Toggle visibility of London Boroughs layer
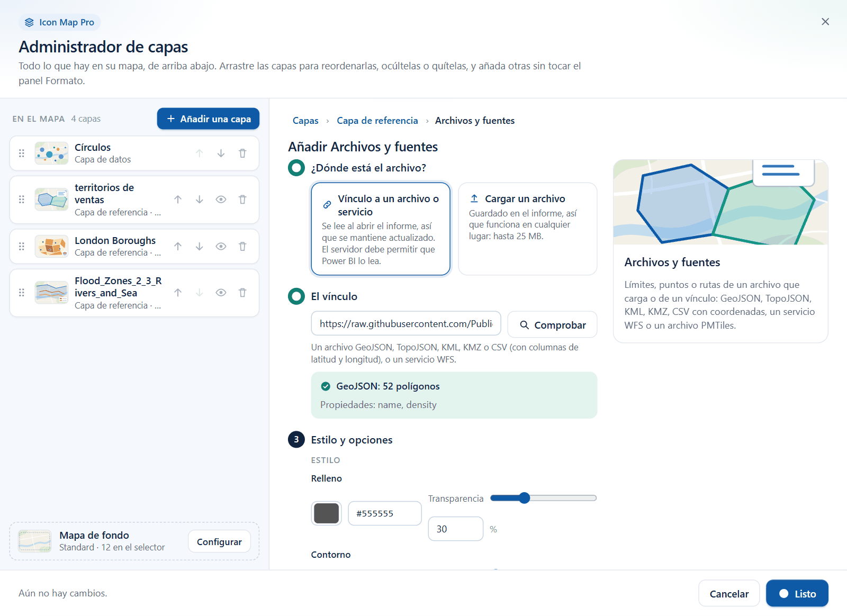847x616 pixels. pos(221,247)
